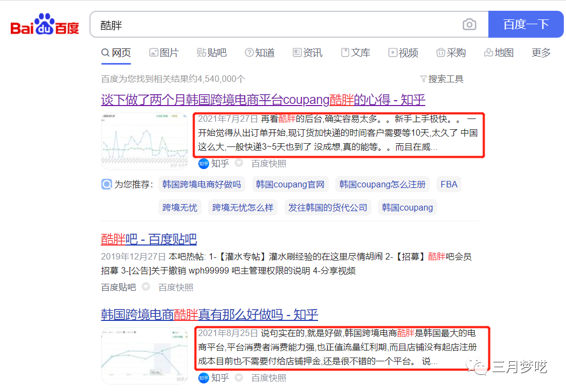566x392 pixels.
Task: Open camera image search icon
Action: tap(470, 25)
